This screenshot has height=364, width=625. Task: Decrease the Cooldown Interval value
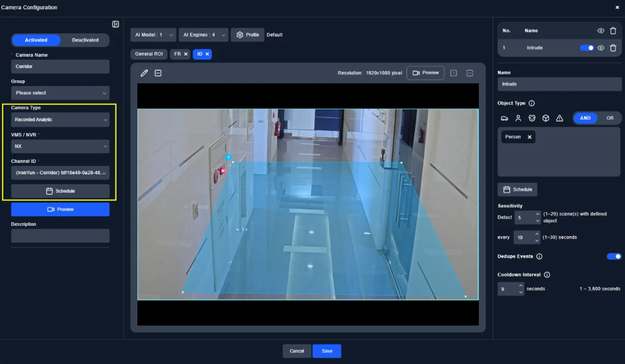(520, 292)
